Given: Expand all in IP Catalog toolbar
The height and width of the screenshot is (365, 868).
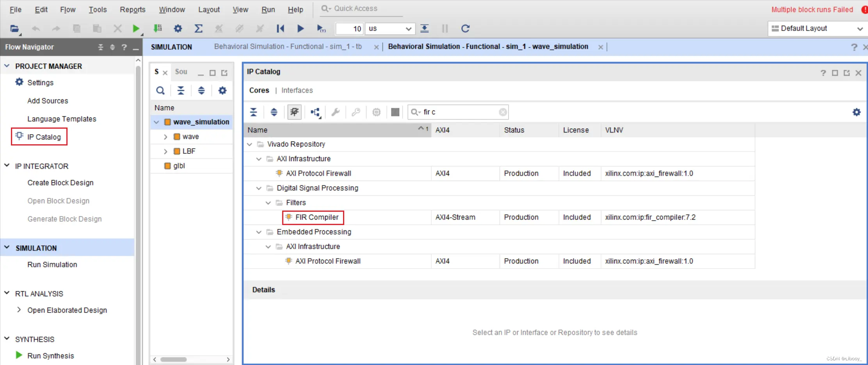Looking at the screenshot, I should click(274, 112).
